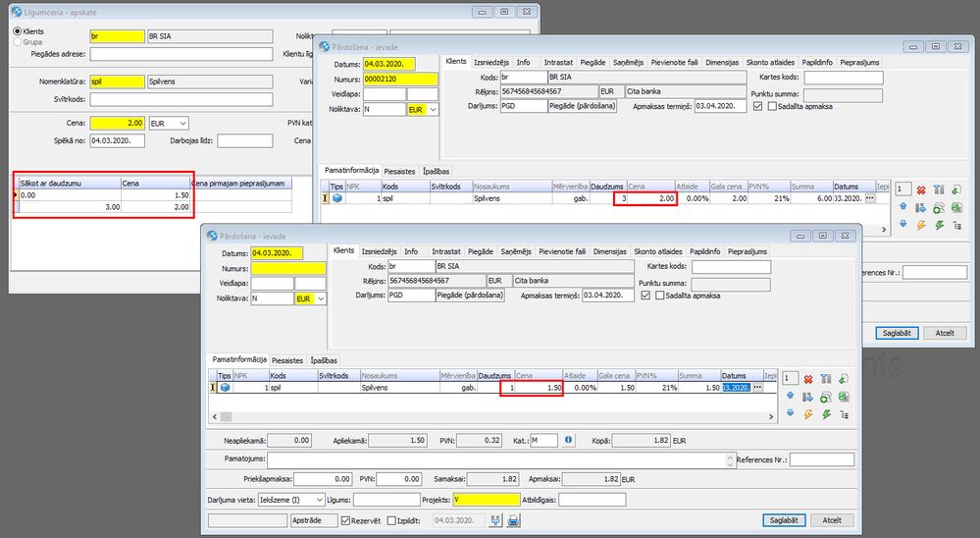This screenshot has height=538, width=980.
Task: Click Saglabāt button in back sales window
Action: point(897,333)
